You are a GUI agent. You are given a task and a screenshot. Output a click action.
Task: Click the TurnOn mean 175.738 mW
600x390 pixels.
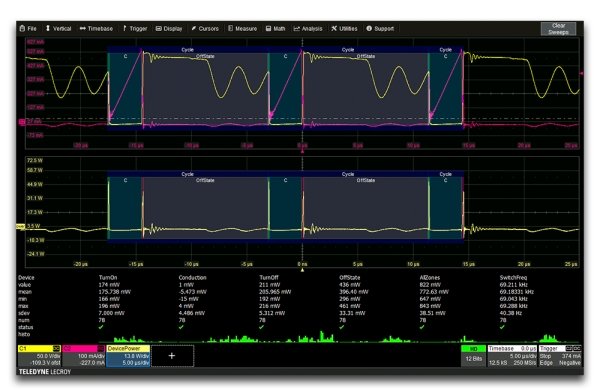[x=115, y=292]
